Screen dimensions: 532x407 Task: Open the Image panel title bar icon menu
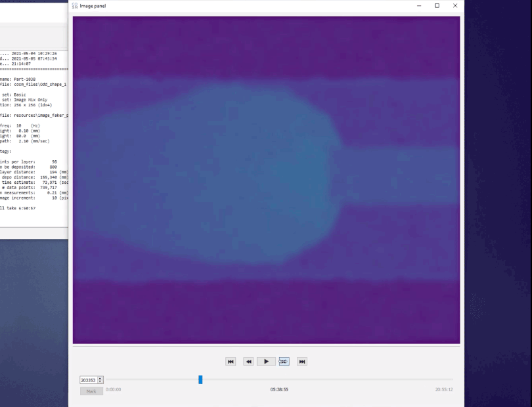[74, 6]
